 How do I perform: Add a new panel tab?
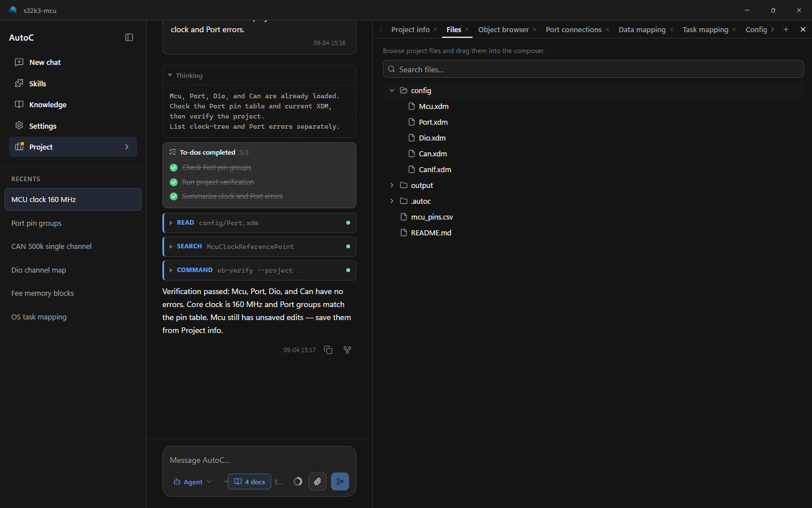tap(786, 29)
